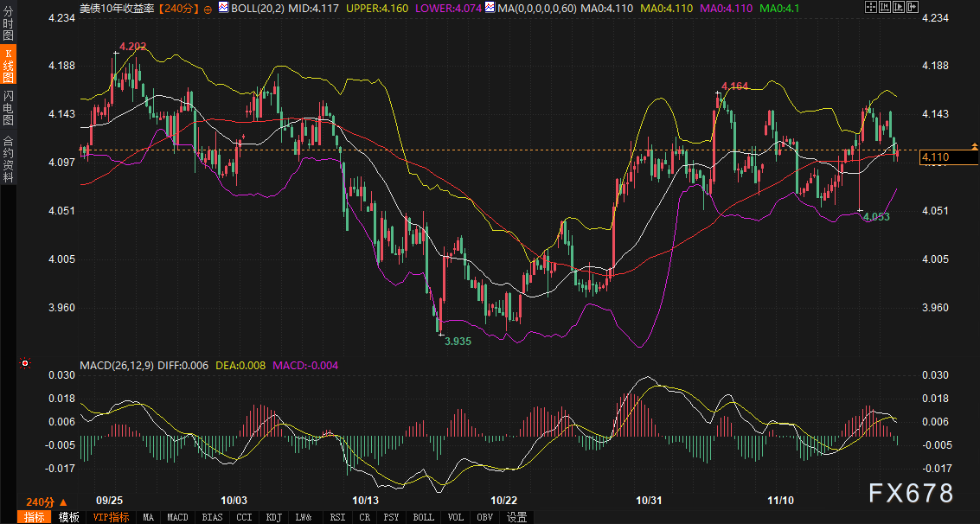Toggle the MACD indicator at the bottom bar
The image size is (980, 524).
[x=177, y=517]
